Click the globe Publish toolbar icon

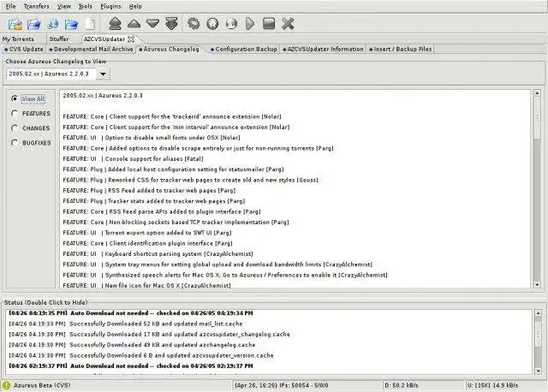[231, 24]
